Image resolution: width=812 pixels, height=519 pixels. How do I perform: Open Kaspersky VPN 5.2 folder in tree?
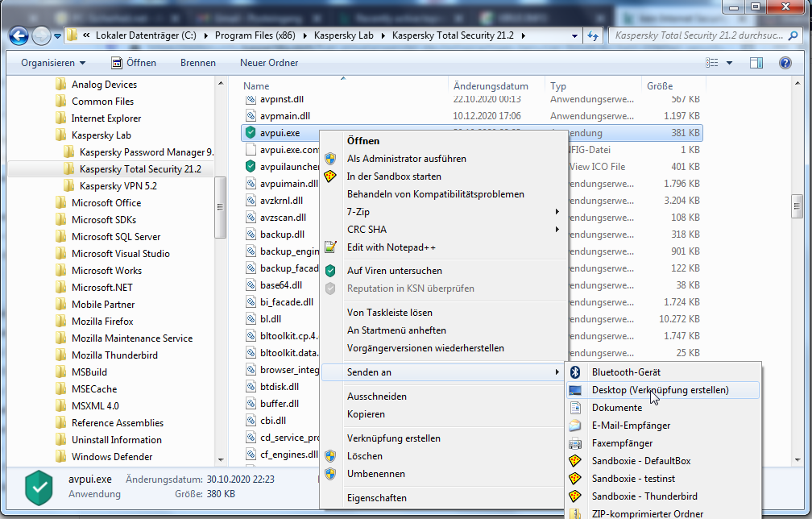point(118,186)
